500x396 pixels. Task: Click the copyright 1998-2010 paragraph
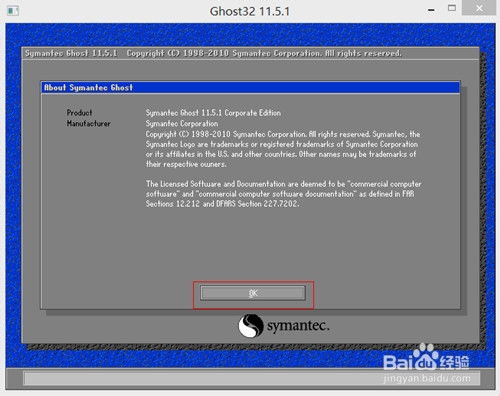tap(283, 149)
